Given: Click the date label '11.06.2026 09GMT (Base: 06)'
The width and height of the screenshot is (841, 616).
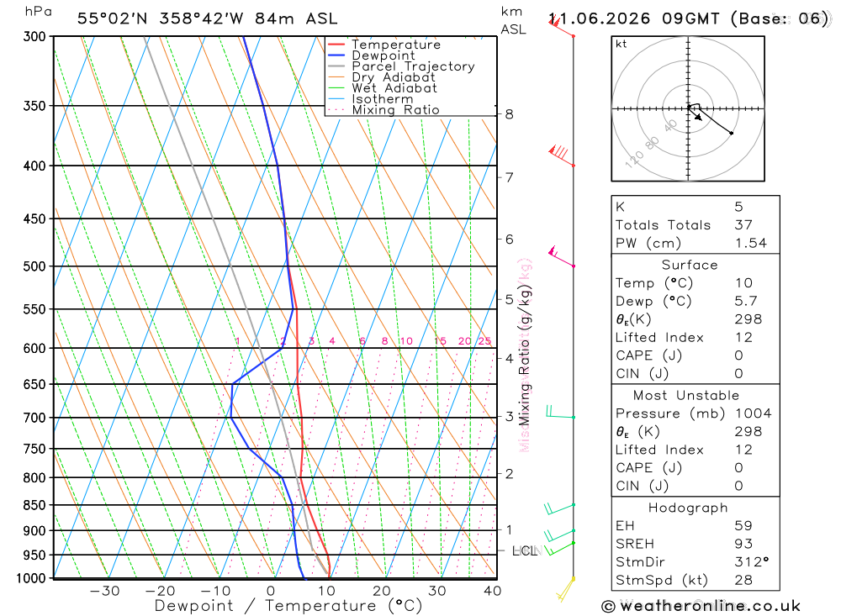Looking at the screenshot, I should coord(689,18).
